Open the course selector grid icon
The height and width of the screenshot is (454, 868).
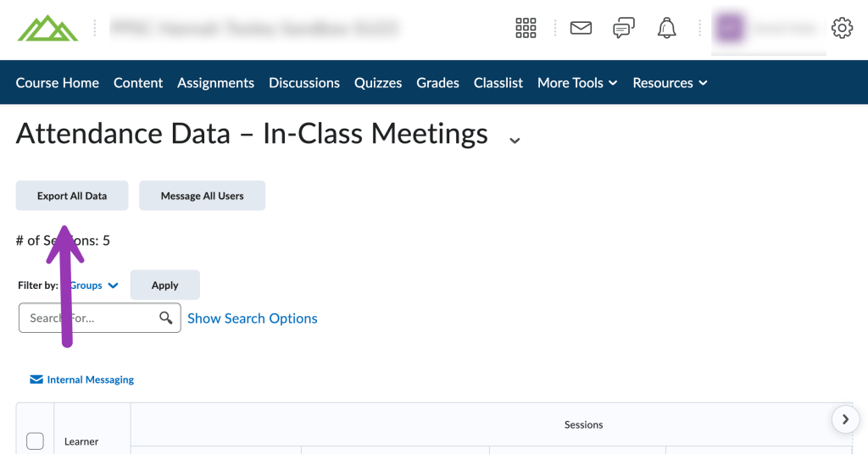point(526,28)
